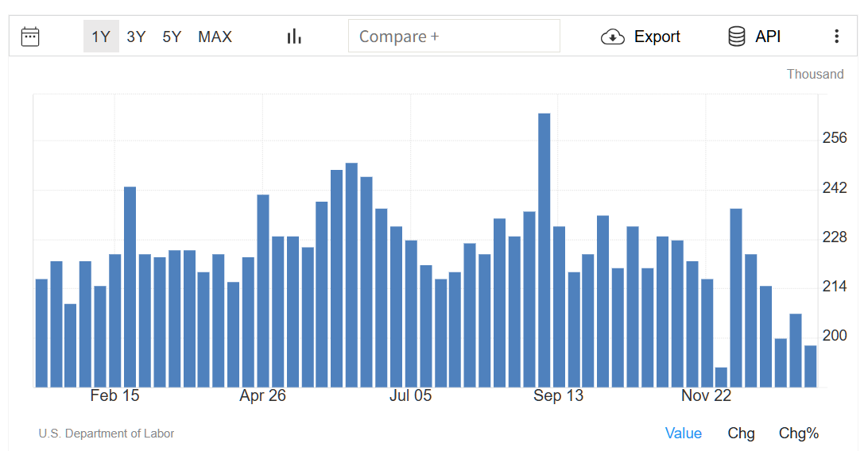
Task: Open the API text link
Action: [x=768, y=37]
